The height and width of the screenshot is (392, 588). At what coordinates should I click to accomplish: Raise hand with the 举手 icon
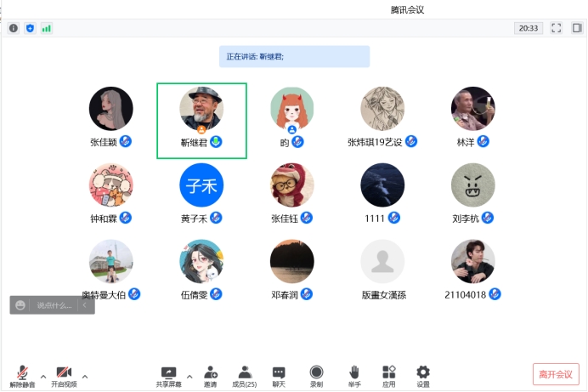click(x=354, y=375)
